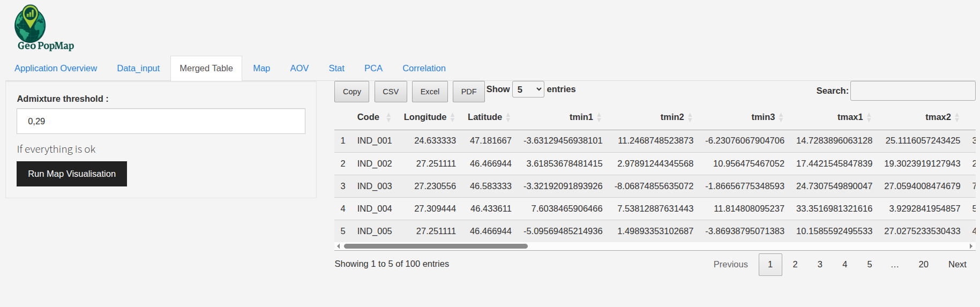The image size is (980, 307).
Task: Go to pagination page 5
Action: click(x=870, y=264)
